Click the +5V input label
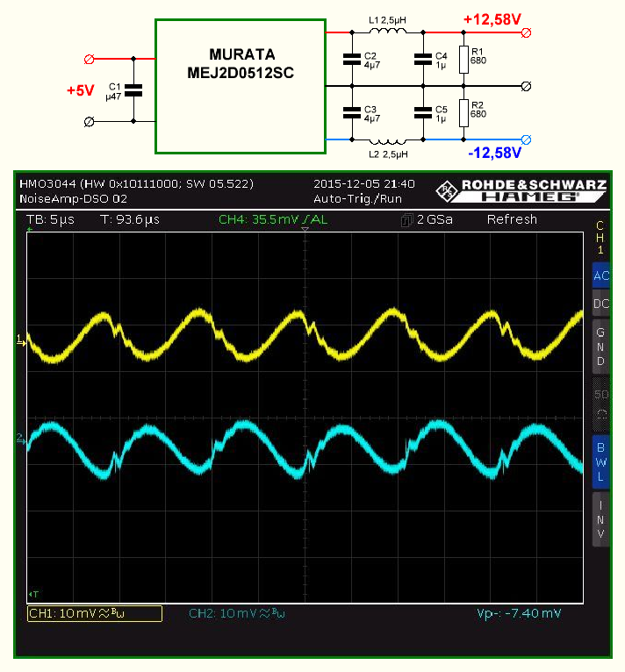Screen dimensions: 625x672 click(x=80, y=90)
